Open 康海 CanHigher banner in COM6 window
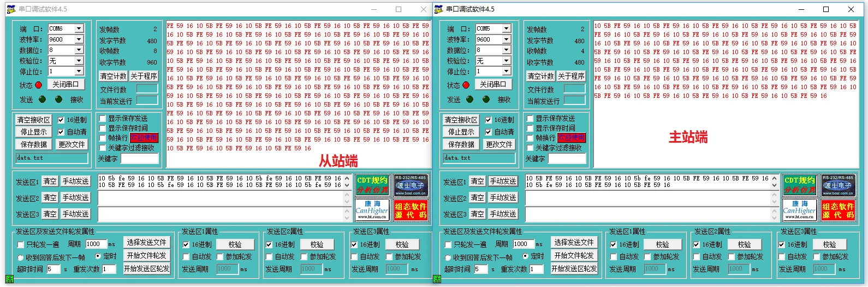Image resolution: width=868 pixels, height=287 pixels. pos(372,209)
